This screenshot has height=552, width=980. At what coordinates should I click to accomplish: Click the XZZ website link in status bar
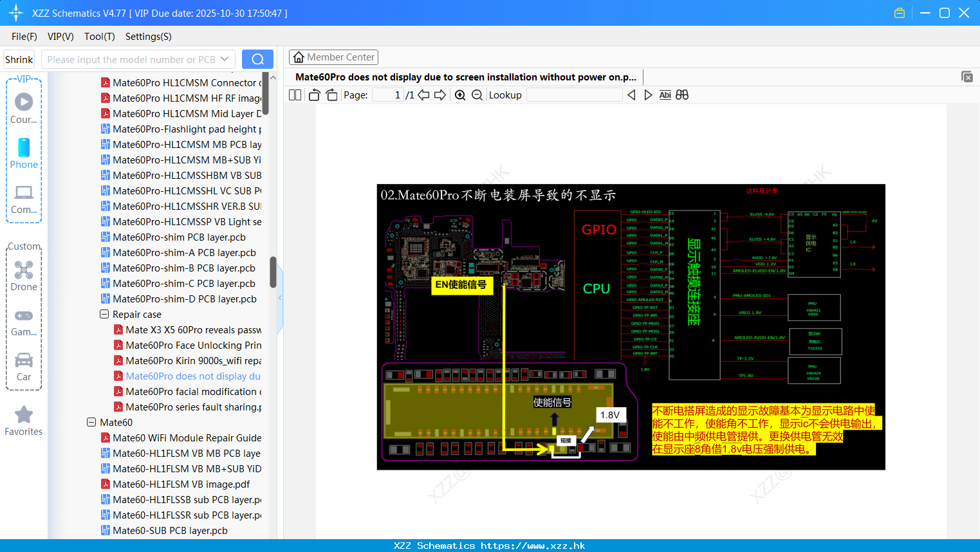(x=533, y=546)
